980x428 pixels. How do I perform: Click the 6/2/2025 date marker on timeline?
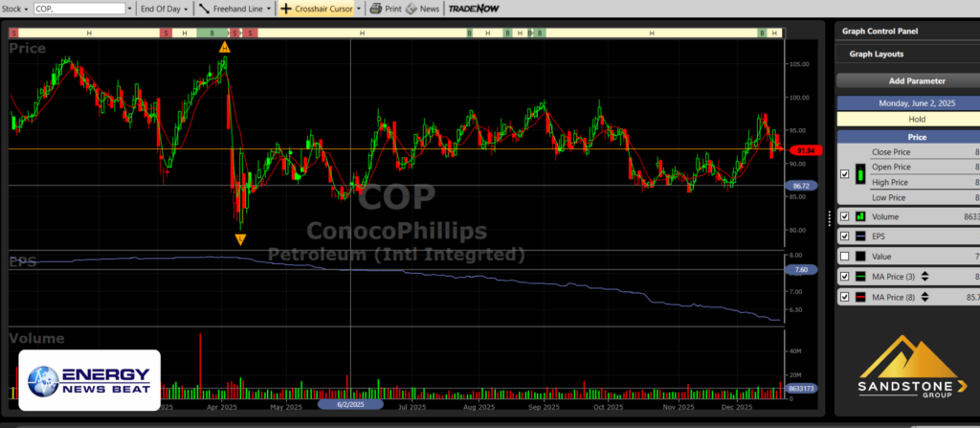[x=350, y=404]
